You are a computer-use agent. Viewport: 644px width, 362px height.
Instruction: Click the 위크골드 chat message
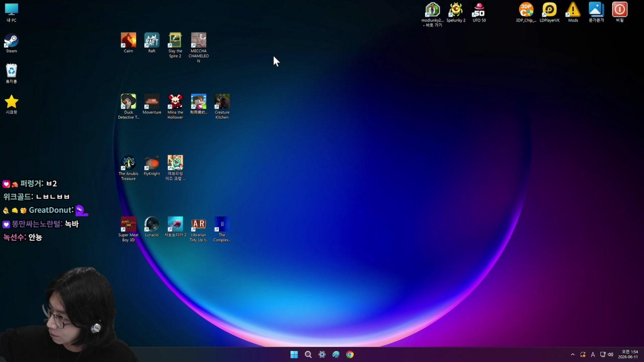36,197
